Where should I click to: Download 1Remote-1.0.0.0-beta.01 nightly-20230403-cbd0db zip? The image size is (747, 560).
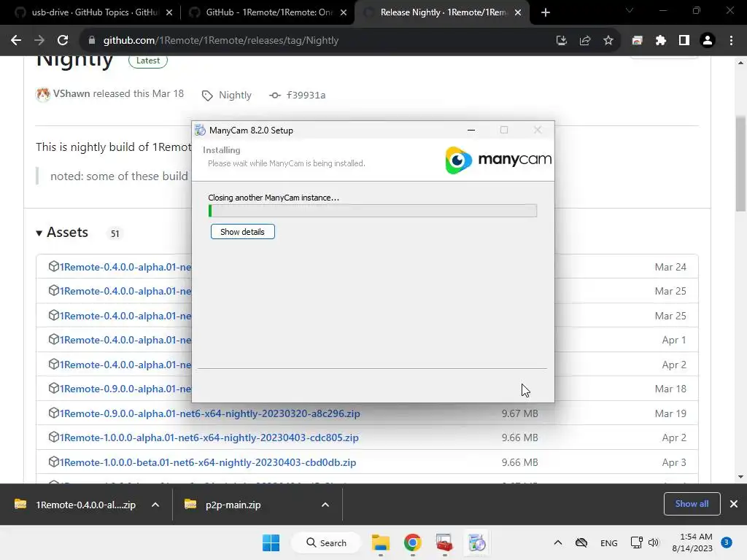click(208, 462)
